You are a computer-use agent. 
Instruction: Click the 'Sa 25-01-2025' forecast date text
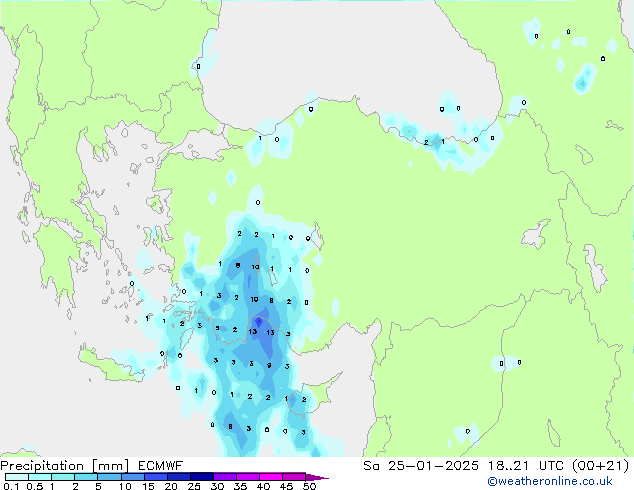[x=421, y=466]
